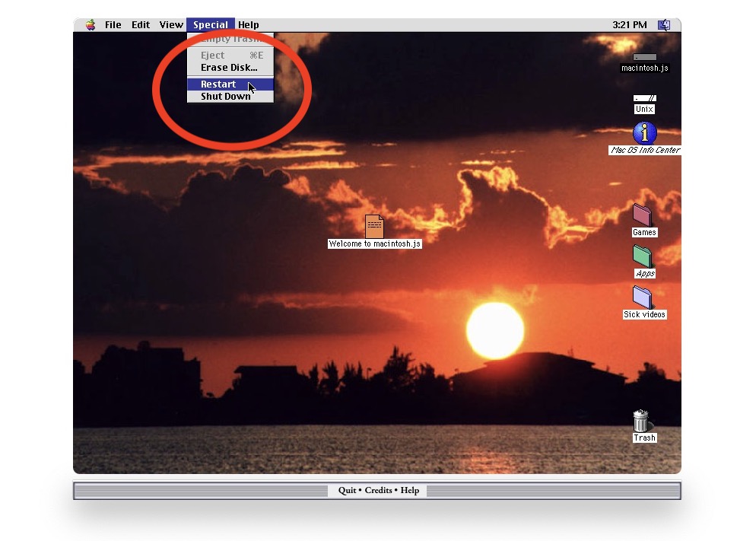
Task: Select the Unix disk icon
Action: 644,99
